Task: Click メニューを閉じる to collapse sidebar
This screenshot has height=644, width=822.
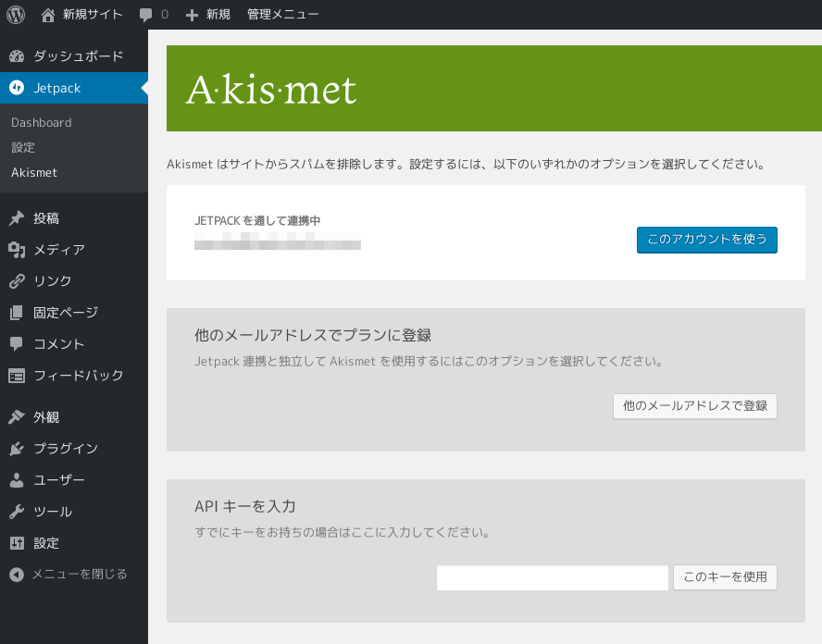Action: click(x=80, y=575)
